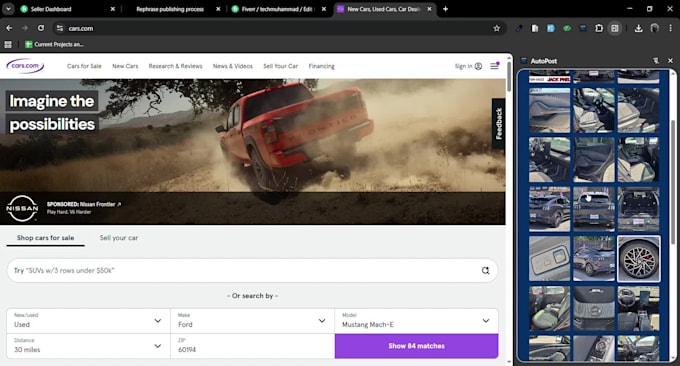680x366 pixels.
Task: Open Sell Your Car nav link
Action: coord(281,66)
